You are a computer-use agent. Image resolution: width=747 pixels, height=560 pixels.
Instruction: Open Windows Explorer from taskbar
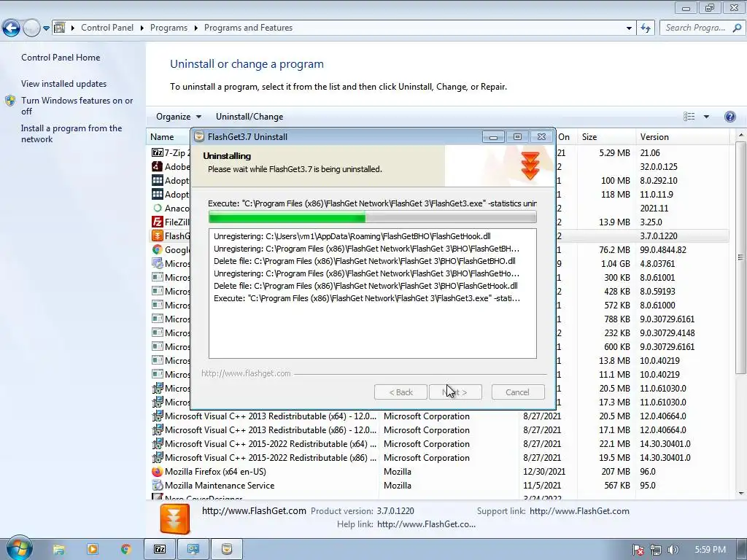58,550
